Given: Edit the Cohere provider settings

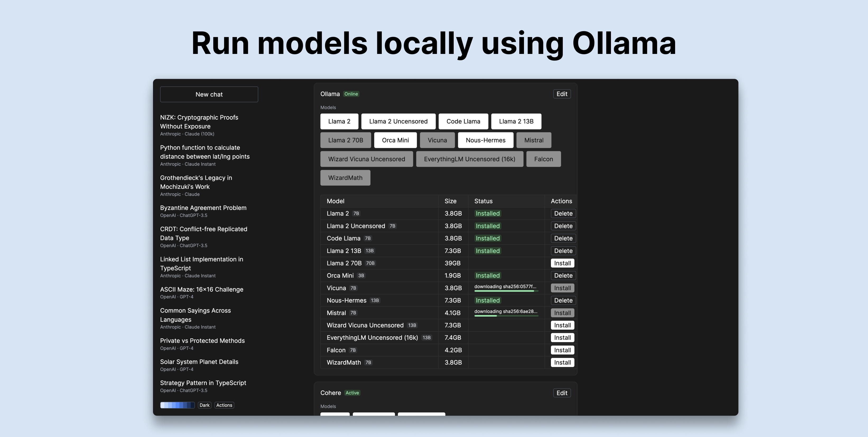Looking at the screenshot, I should (x=561, y=393).
